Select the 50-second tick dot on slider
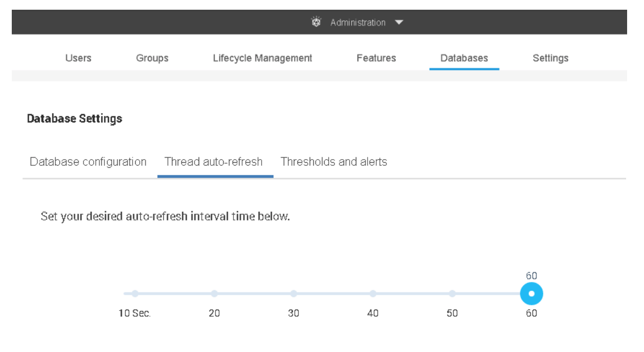The width and height of the screenshot is (644, 352). [453, 294]
